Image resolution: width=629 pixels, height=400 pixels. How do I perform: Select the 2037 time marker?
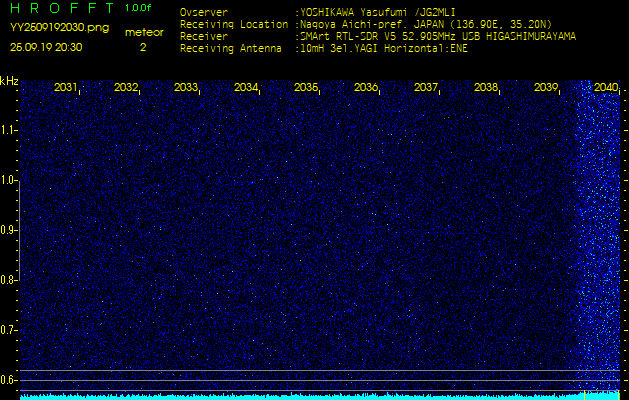tap(426, 88)
